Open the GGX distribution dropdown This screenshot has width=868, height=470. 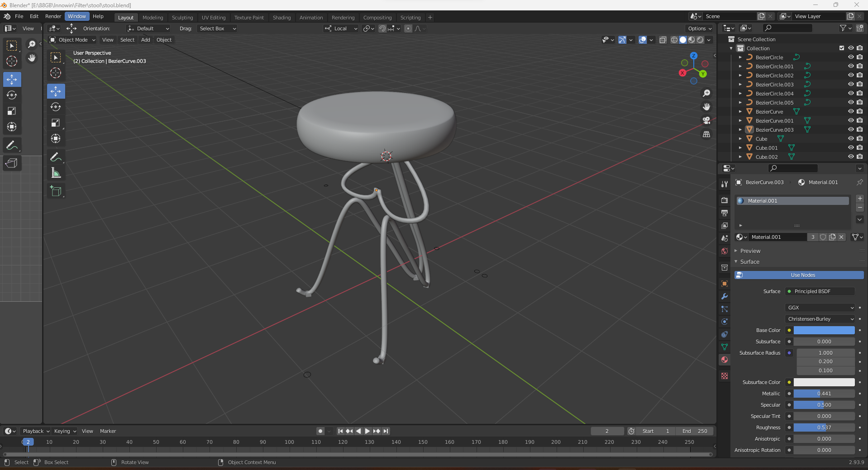[820, 308]
